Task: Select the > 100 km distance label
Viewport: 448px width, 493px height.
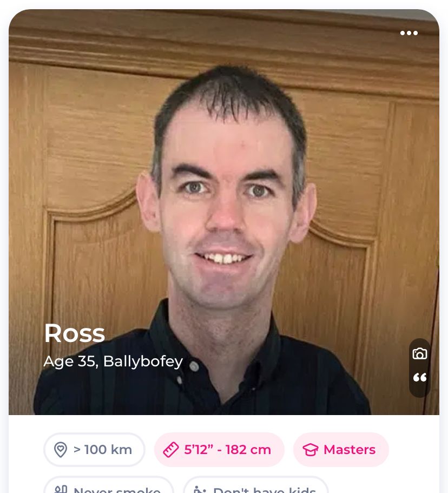Action: [102, 450]
